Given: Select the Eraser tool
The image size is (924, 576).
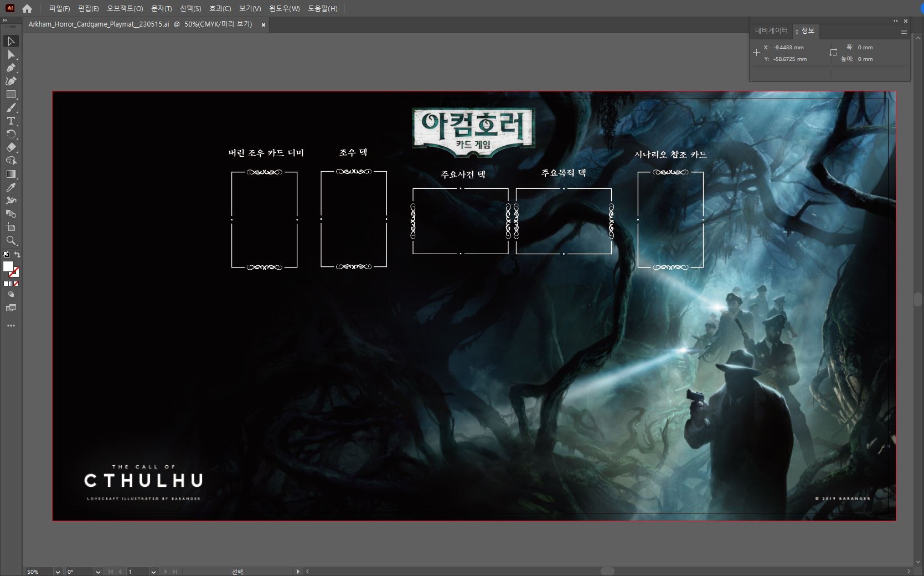Looking at the screenshot, I should (11, 148).
